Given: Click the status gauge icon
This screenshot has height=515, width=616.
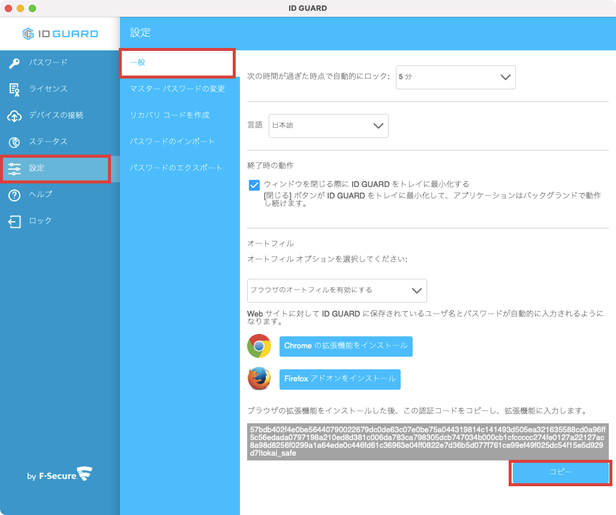Looking at the screenshot, I should point(15,142).
